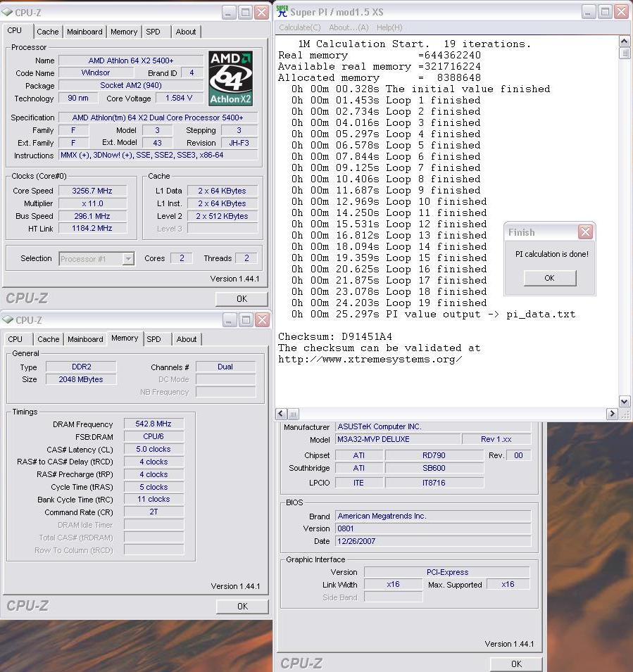This screenshot has width=633, height=672.
Task: Click the Core Voltage value 1.584 V
Action: 179,98
